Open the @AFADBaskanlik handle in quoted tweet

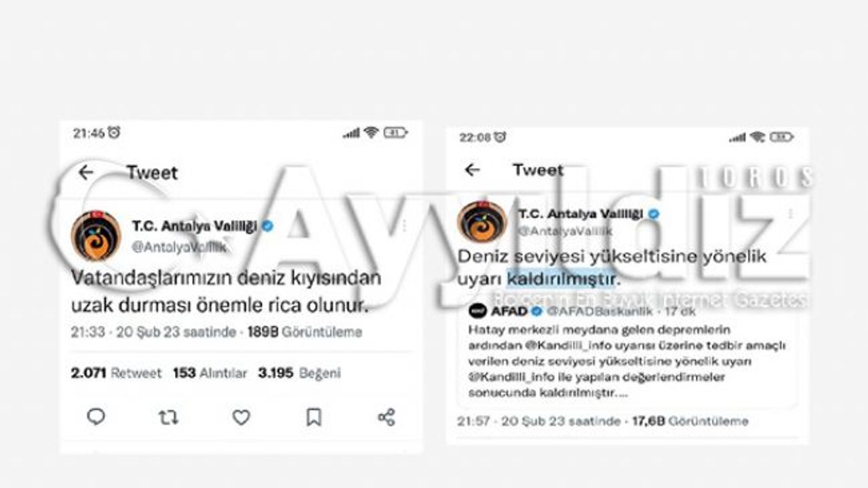[x=599, y=311]
